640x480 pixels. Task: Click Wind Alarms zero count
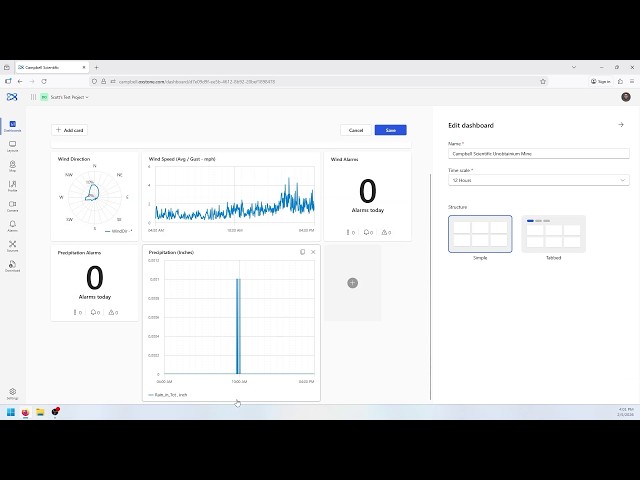367,191
